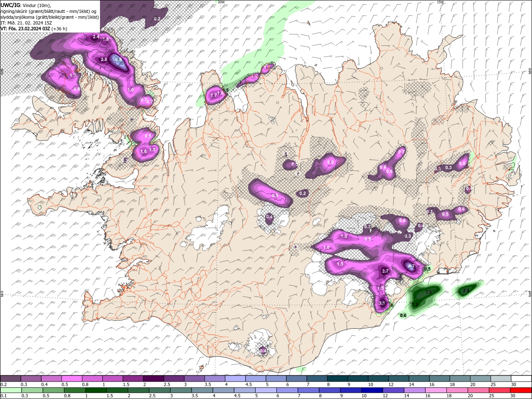Click the 20W longitude label at the top
Image resolution: width=532 pixels, height=399 pixels.
point(221,2)
